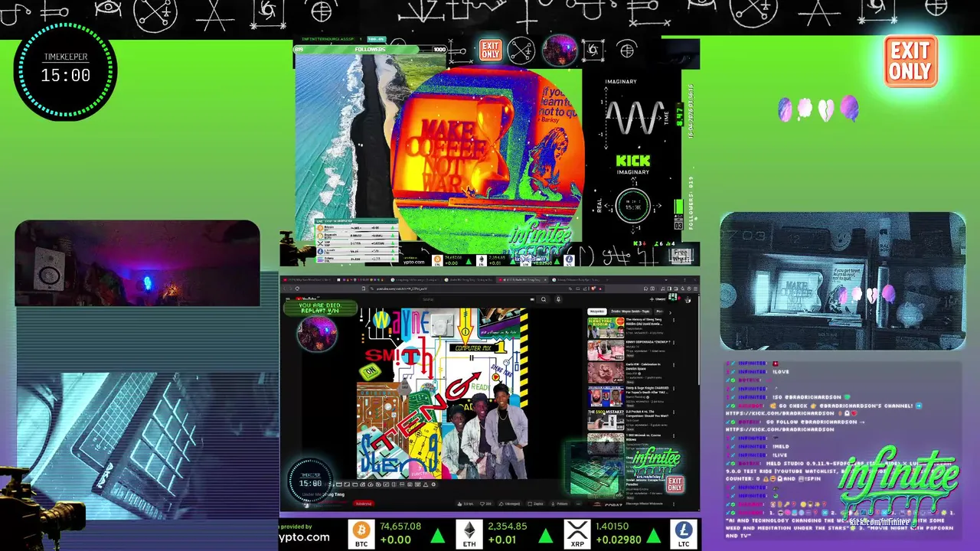Viewport: 980px width, 551px height.
Task: Click the round avatar beside the crossed-keys sigil
Action: 560,51
